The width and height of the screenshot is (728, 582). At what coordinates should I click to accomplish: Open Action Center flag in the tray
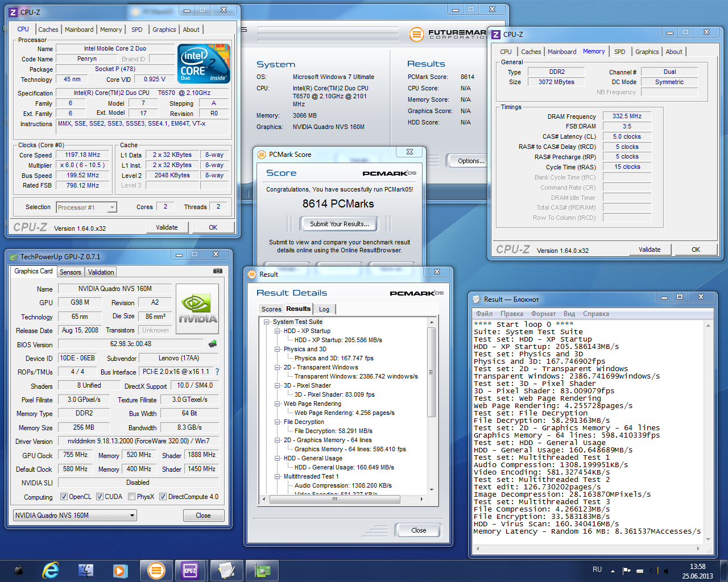(x=627, y=570)
